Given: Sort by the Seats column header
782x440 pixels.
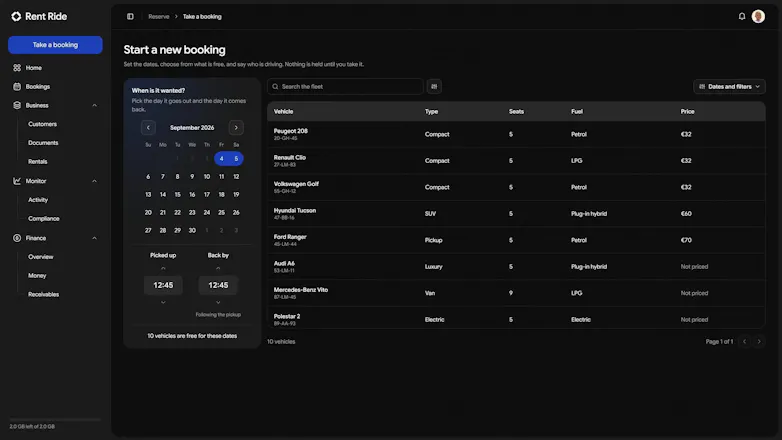Looking at the screenshot, I should pos(516,112).
